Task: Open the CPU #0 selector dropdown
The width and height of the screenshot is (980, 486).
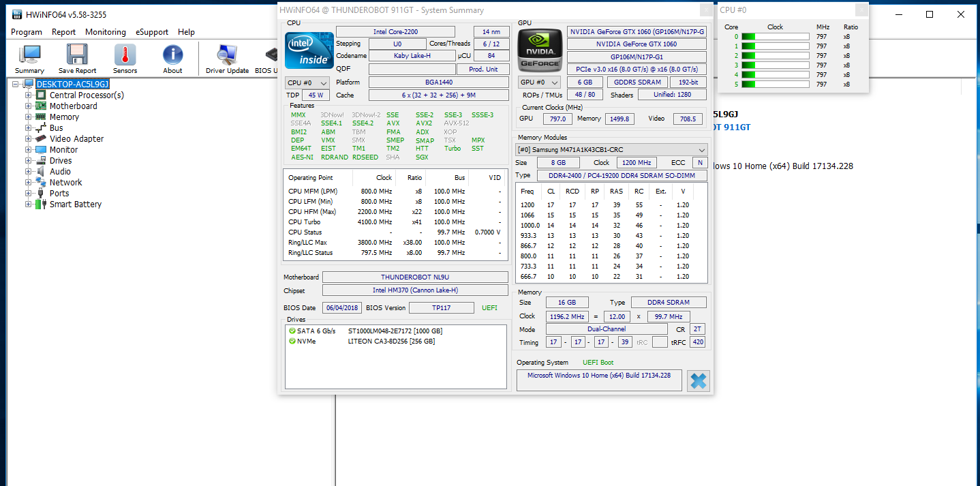Action: (x=307, y=82)
